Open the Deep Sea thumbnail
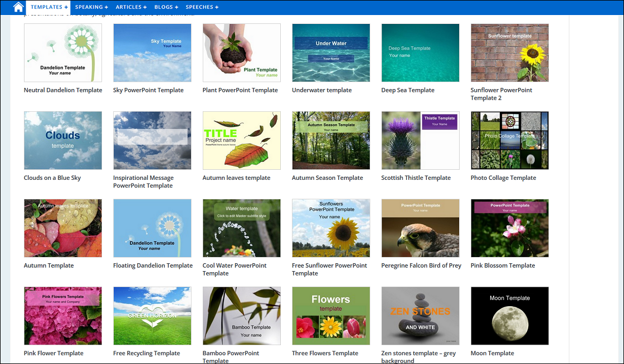The image size is (624, 364). click(x=420, y=53)
